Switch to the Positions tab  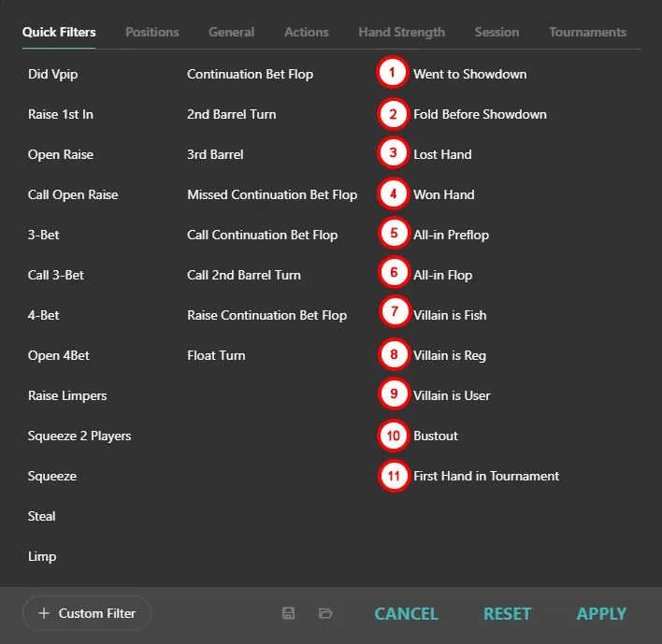click(x=151, y=32)
